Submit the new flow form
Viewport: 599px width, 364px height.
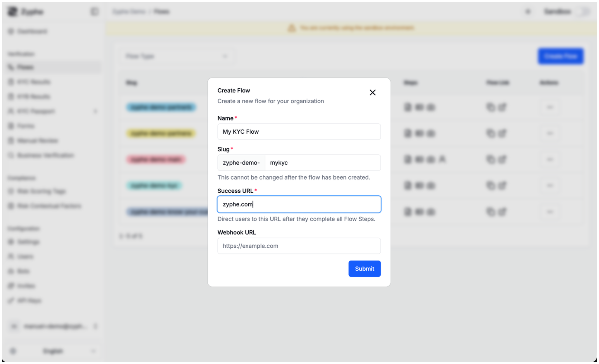pyautogui.click(x=364, y=269)
